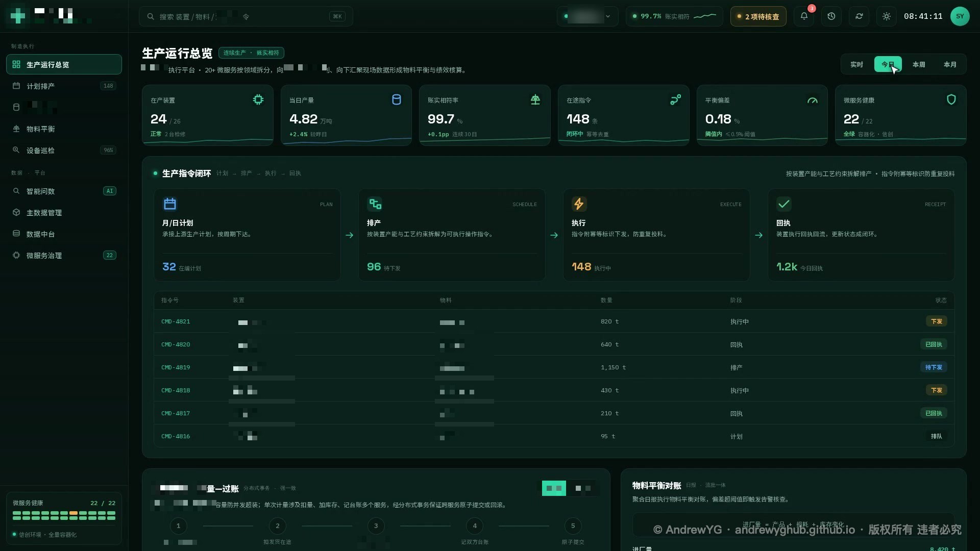Open the blurred site selector dropdown in the top bar
The height and width of the screenshot is (551, 980).
[587, 16]
